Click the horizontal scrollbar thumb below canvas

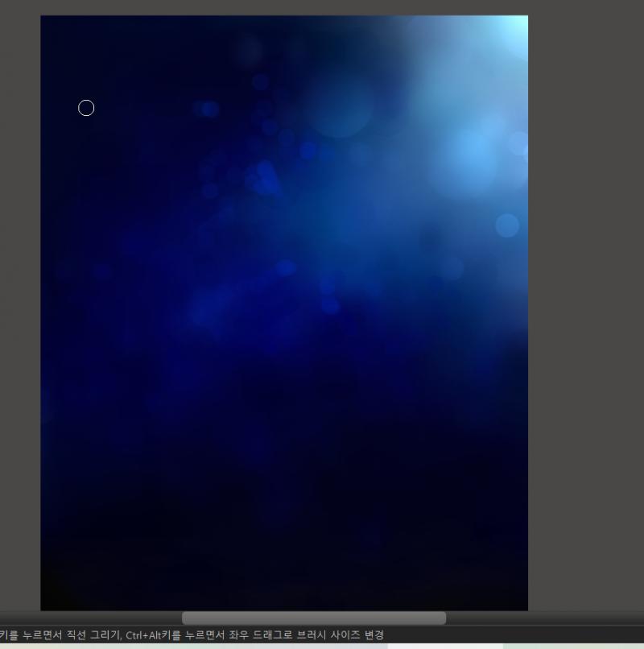coord(314,618)
